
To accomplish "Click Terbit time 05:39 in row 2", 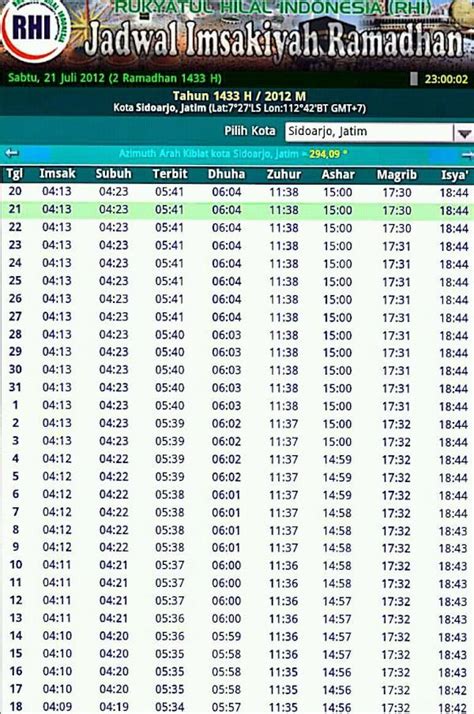I will coord(169,423).
